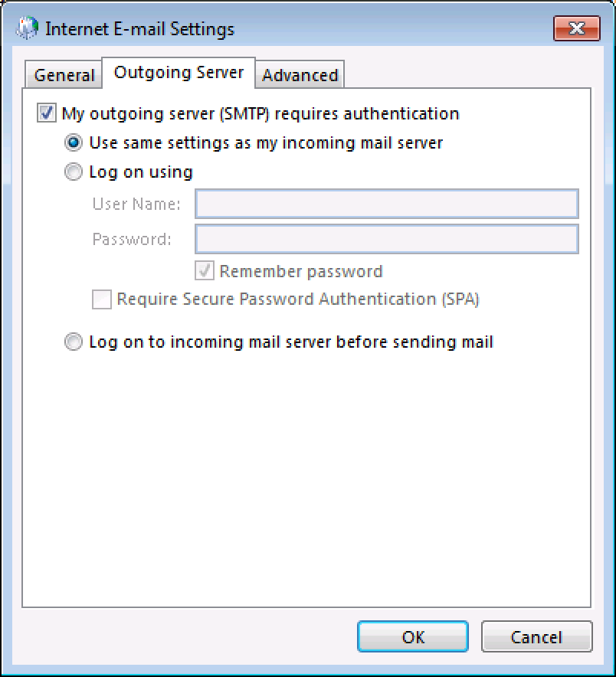The height and width of the screenshot is (677, 616).
Task: Enable the Require Secure Password Authentication box
Action: 102,299
